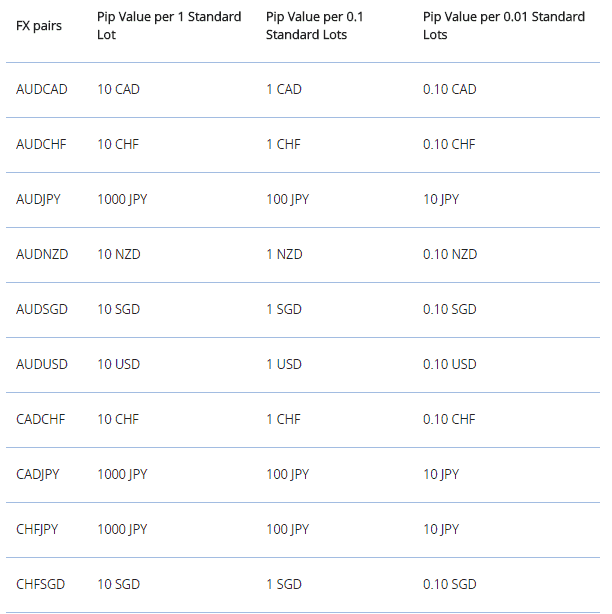The width and height of the screenshot is (612, 614).
Task: Click the CADCHF pair name
Action: coord(41,419)
